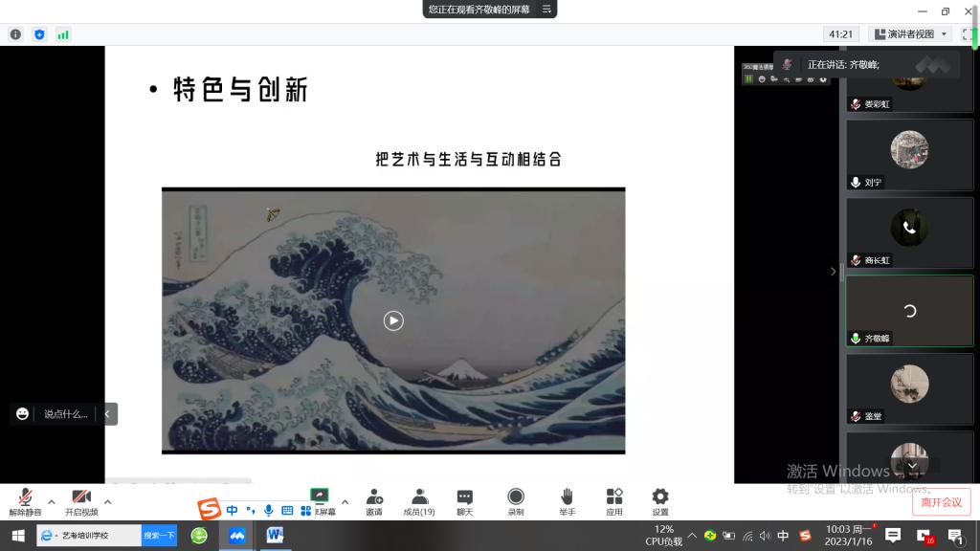Expand video options arrow next to camera
Screen dimensions: 980x551
coord(107,501)
